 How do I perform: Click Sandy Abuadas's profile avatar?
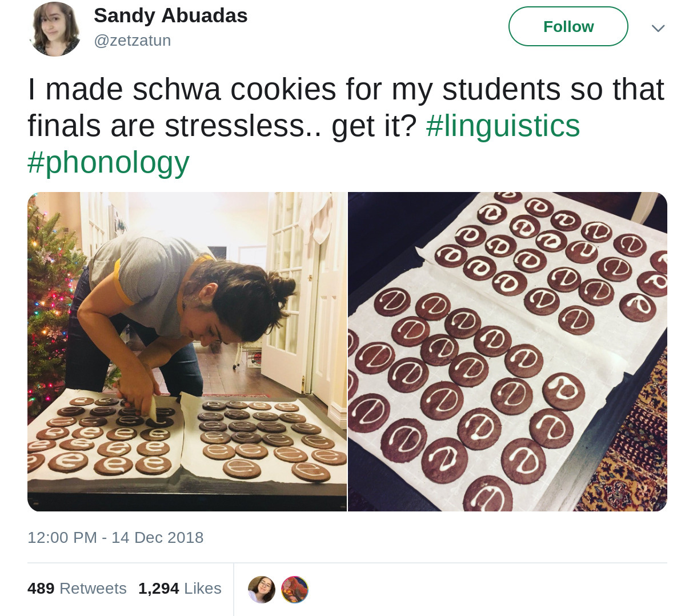click(x=55, y=29)
